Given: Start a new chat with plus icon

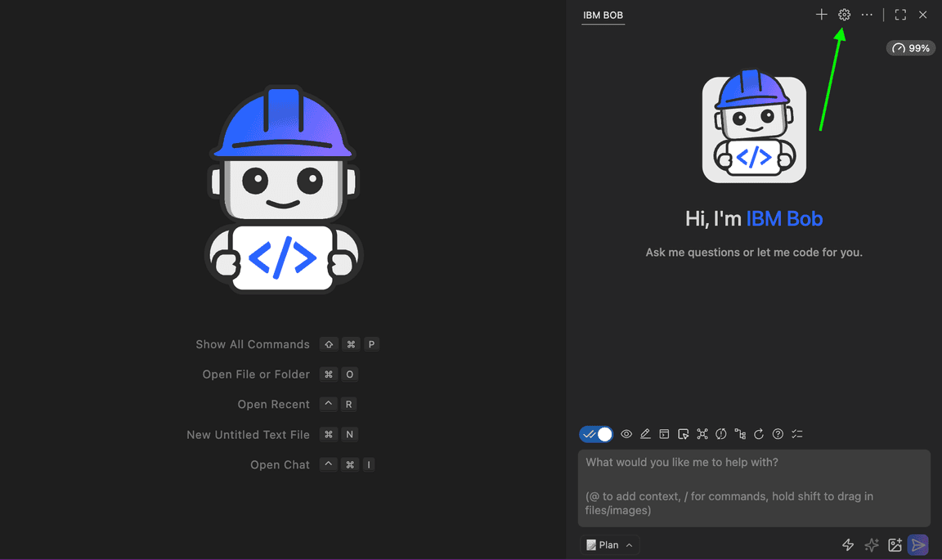Looking at the screenshot, I should click(x=821, y=15).
